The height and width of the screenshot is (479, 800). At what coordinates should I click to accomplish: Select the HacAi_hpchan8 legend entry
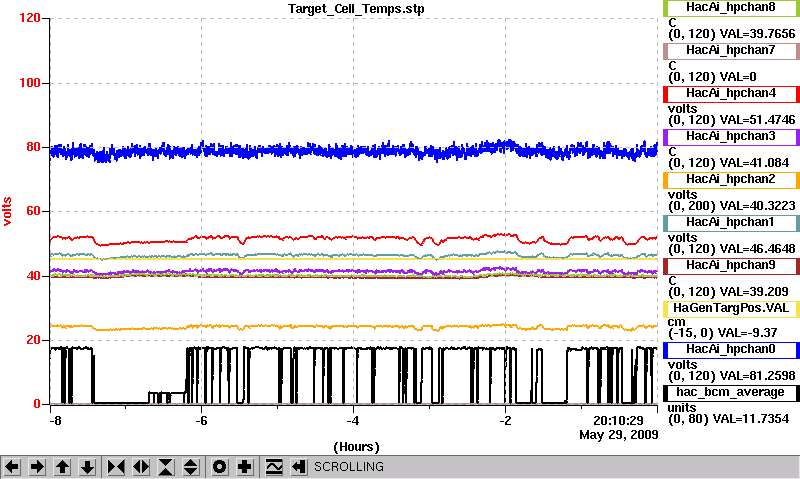731,8
